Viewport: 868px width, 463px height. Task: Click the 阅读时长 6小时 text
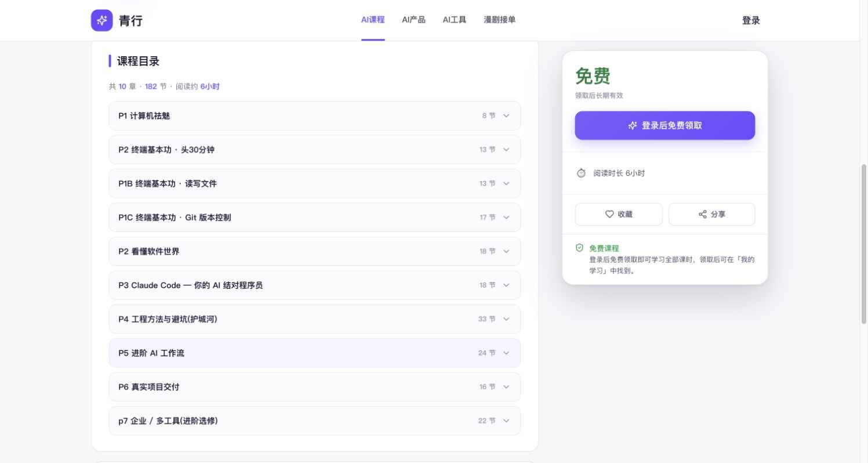tap(619, 173)
